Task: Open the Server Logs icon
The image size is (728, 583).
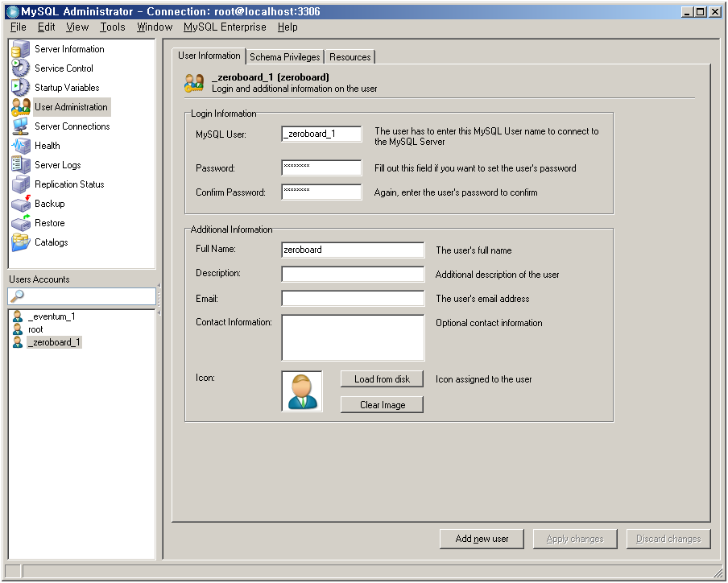Action: coord(20,165)
